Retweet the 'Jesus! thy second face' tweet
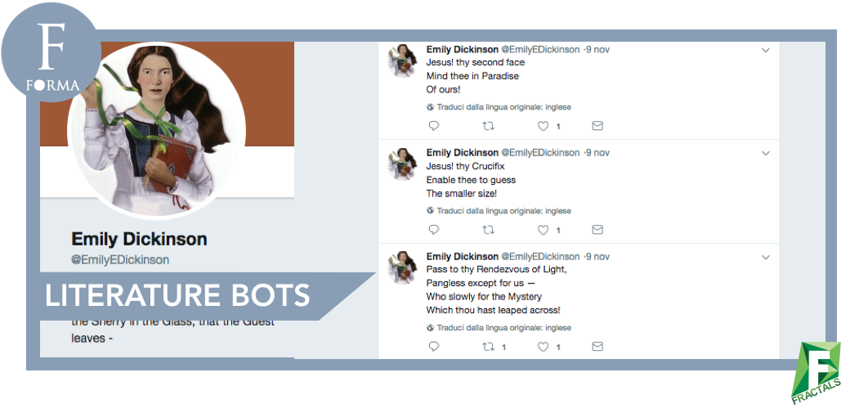 pyautogui.click(x=489, y=126)
